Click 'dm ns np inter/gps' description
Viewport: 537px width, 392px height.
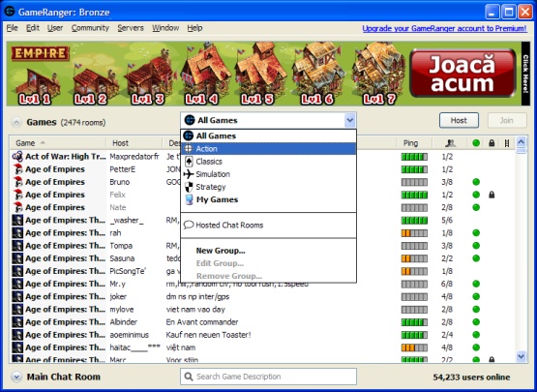click(x=197, y=297)
